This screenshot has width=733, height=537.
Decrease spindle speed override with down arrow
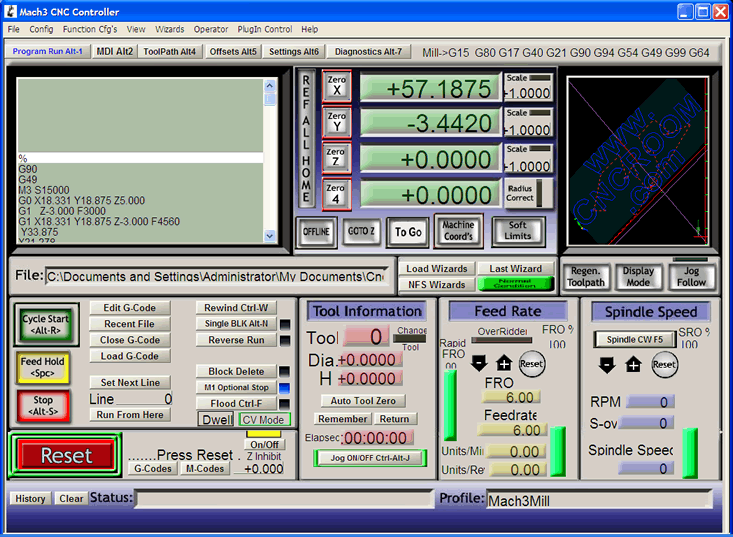coord(607,365)
